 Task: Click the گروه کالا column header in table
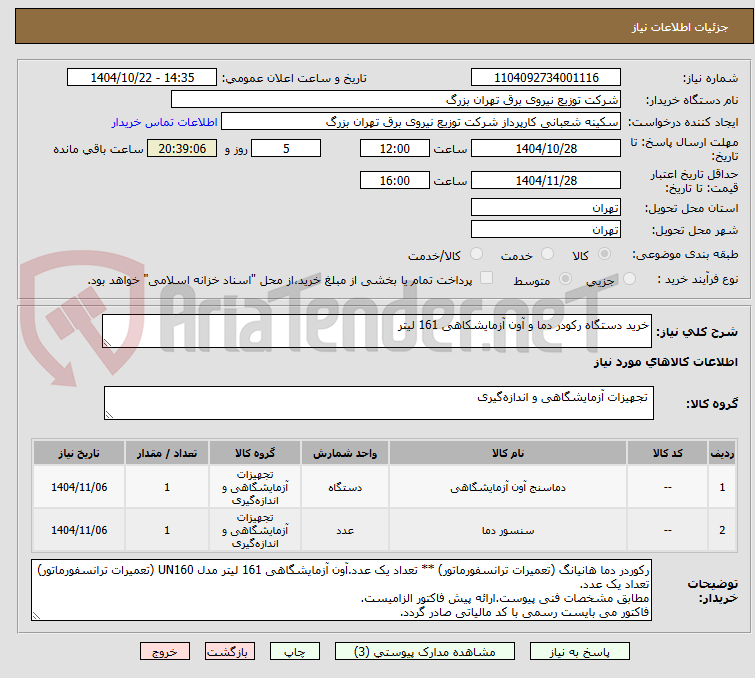[255, 453]
